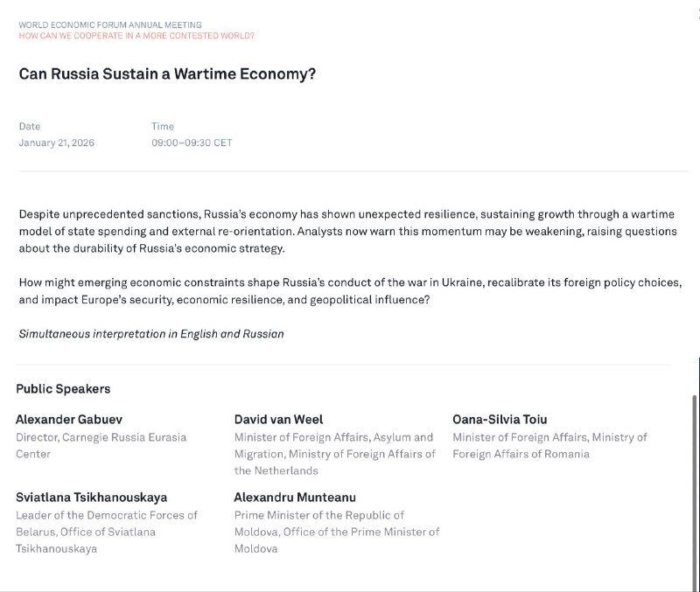Click the Netherlands Minister of Foreign Affairs description

334,454
